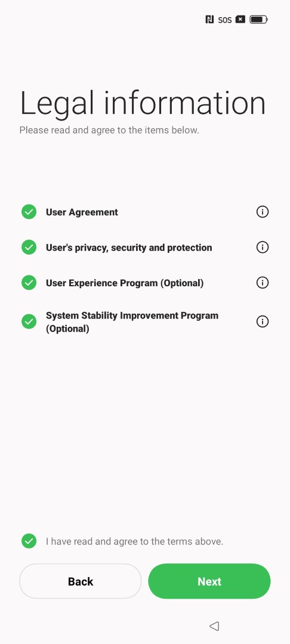
Task: Tap the Next button
Action: pyautogui.click(x=209, y=581)
